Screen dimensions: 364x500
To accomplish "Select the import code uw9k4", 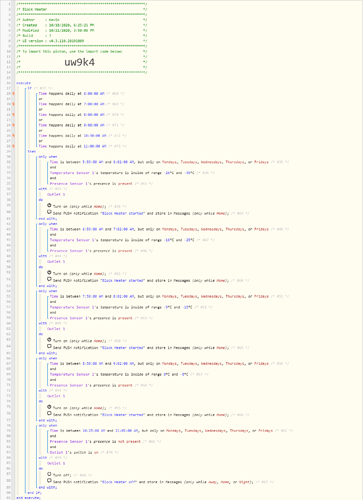I will (x=79, y=62).
